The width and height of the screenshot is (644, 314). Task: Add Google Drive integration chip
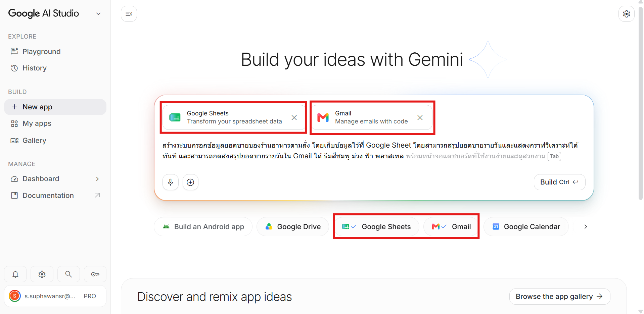(x=293, y=227)
